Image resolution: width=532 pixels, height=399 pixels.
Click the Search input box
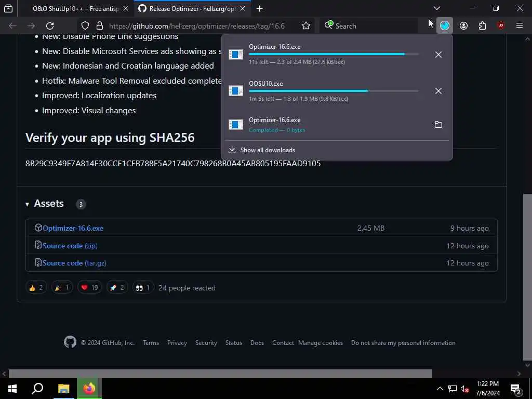(368, 26)
